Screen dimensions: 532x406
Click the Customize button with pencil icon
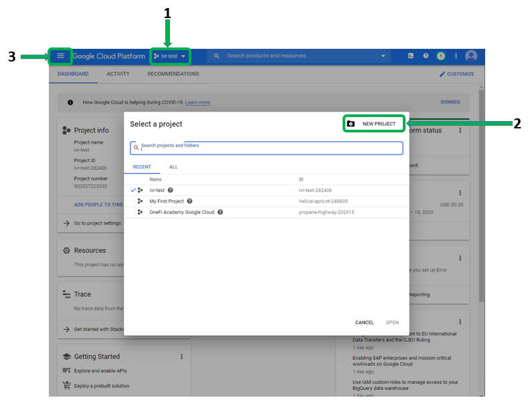click(x=456, y=74)
